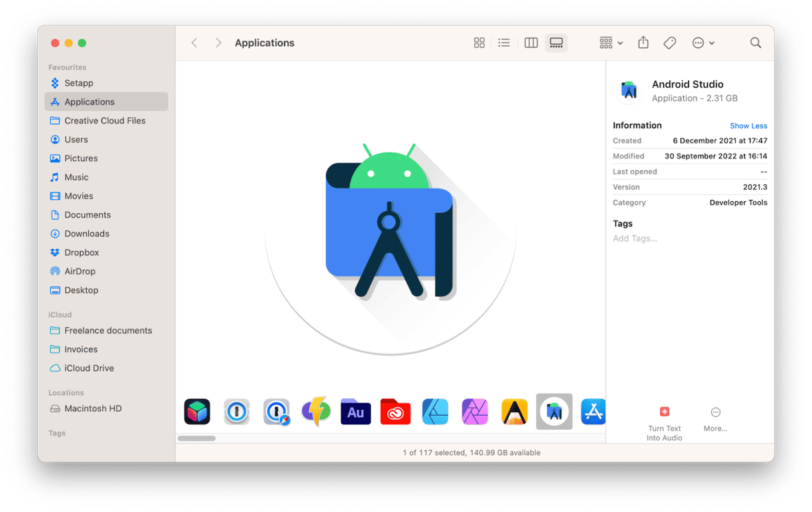The width and height of the screenshot is (812, 512).
Task: Switch to column view
Action: click(531, 43)
